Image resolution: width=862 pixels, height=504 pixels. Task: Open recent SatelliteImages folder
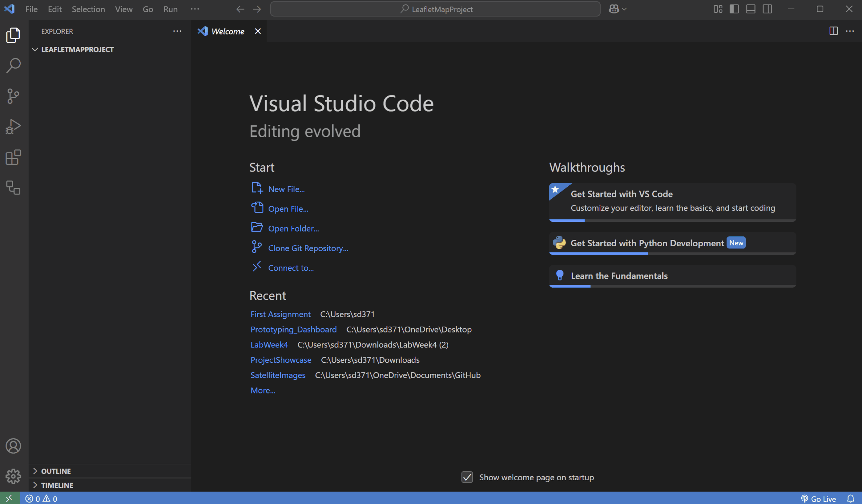278,375
